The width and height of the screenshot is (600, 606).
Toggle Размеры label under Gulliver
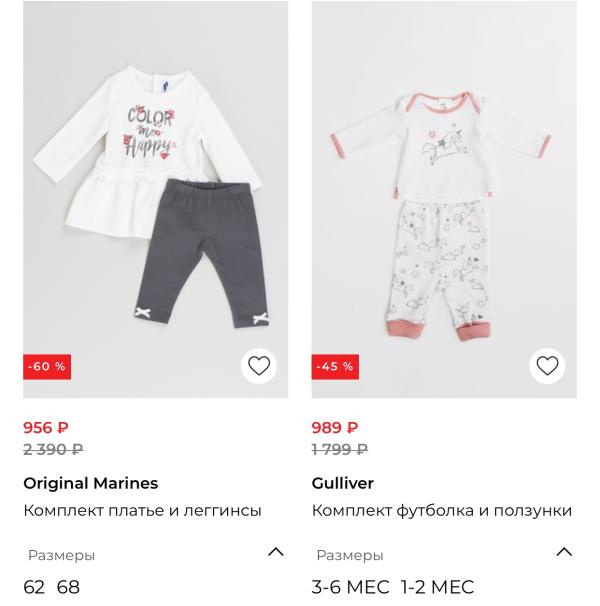(350, 555)
